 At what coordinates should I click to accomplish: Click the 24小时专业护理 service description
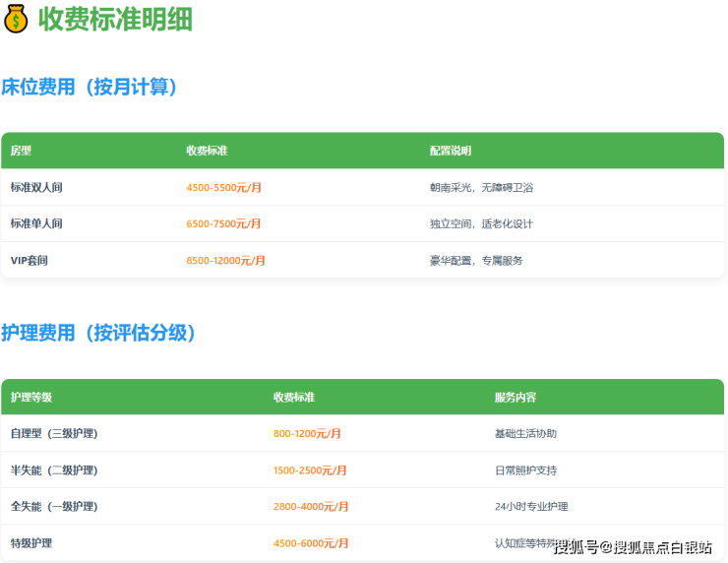531,507
